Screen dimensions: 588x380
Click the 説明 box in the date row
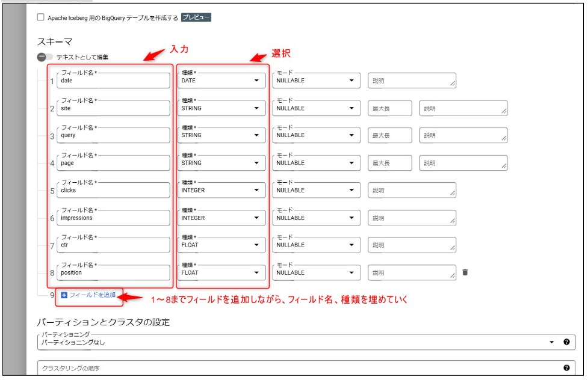tap(412, 81)
